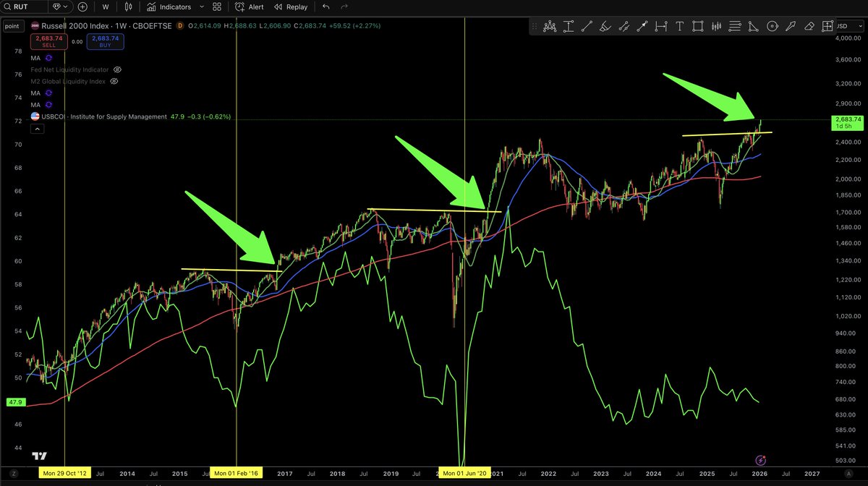Undo the last chart action
Screen dimensions: 868x486
325,7
